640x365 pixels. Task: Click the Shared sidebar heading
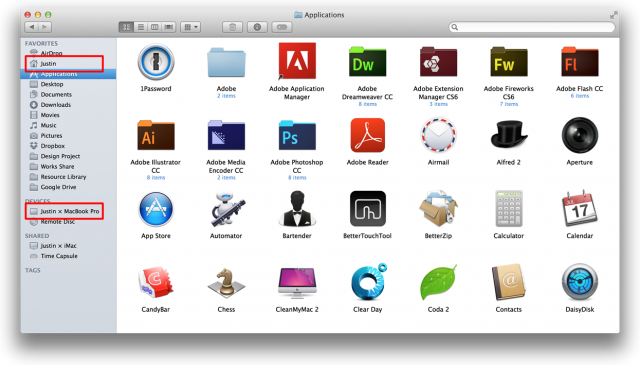tap(37, 236)
